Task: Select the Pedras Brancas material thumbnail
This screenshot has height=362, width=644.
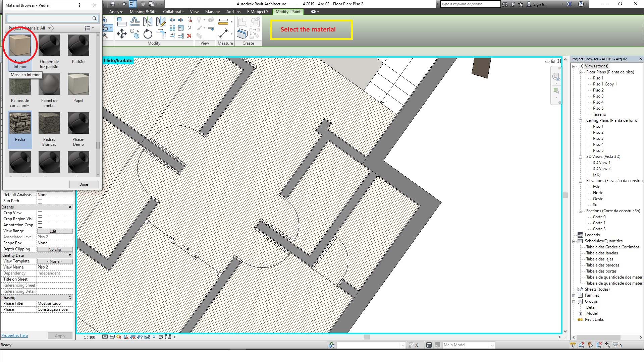Action: (x=49, y=123)
